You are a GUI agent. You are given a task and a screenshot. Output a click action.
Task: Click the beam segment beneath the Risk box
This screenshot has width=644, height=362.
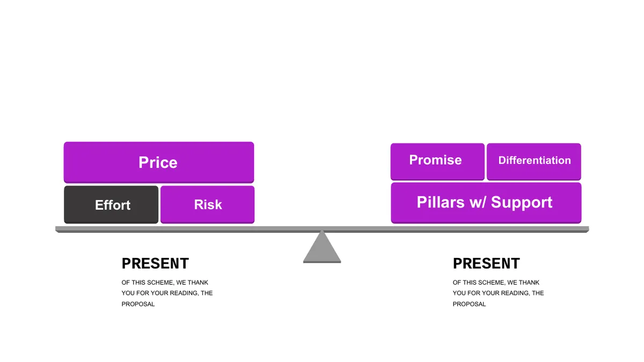pos(207,229)
